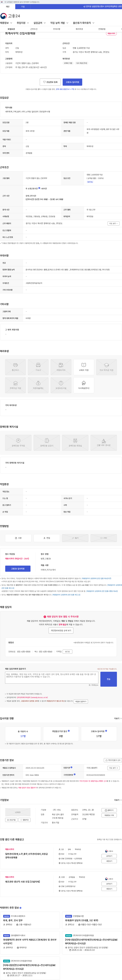Viewport: 122px width, 980px height.
Task: Jump to the 모집요강 tab
Action: point(11,29)
